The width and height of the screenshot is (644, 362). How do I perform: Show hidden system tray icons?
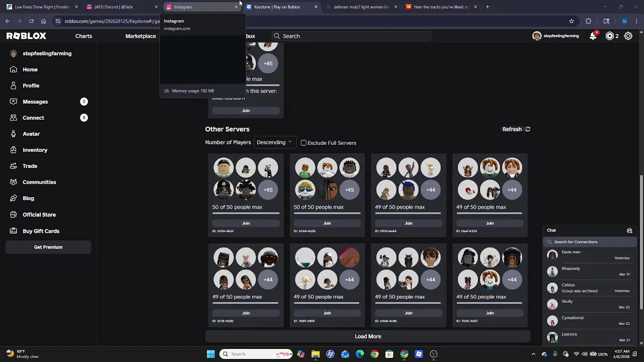click(x=533, y=354)
